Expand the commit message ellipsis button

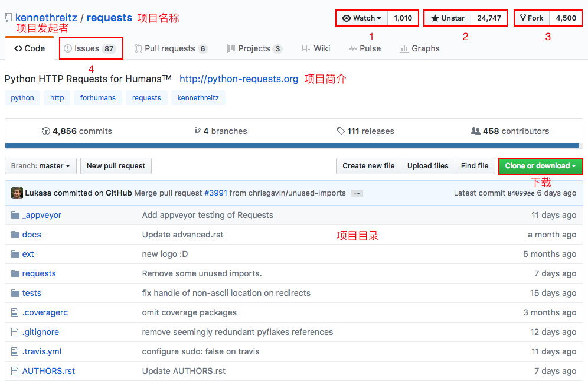coord(357,193)
